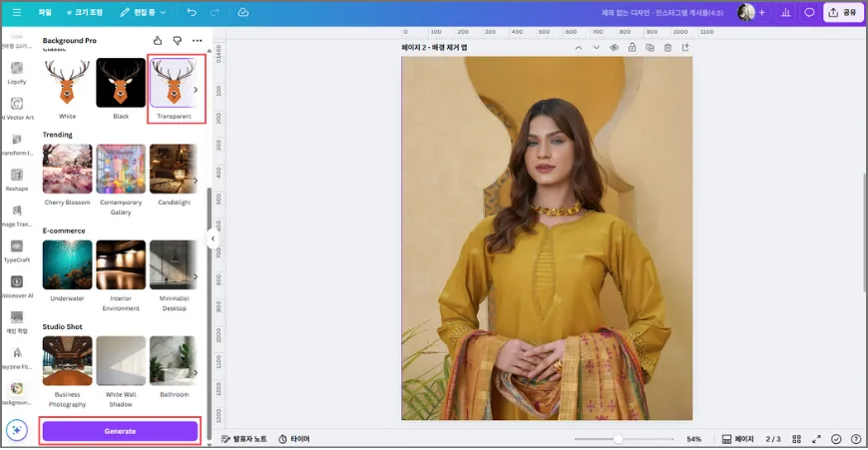
Task: Click the user profile avatar
Action: 745,12
